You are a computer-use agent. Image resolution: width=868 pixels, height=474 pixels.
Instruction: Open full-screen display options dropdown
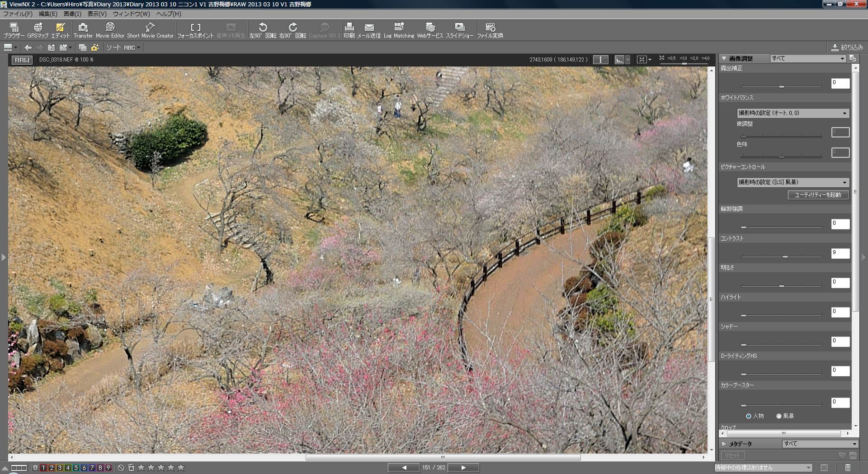coord(650,60)
